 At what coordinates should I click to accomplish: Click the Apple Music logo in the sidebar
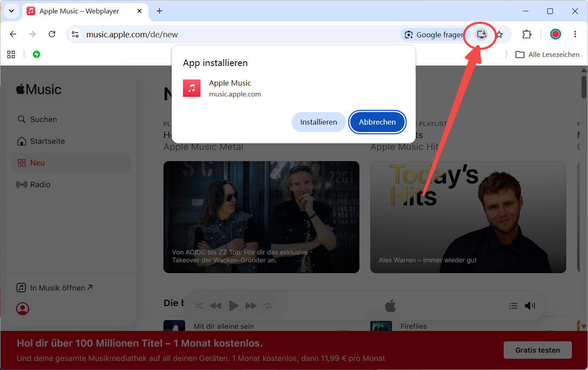[39, 89]
